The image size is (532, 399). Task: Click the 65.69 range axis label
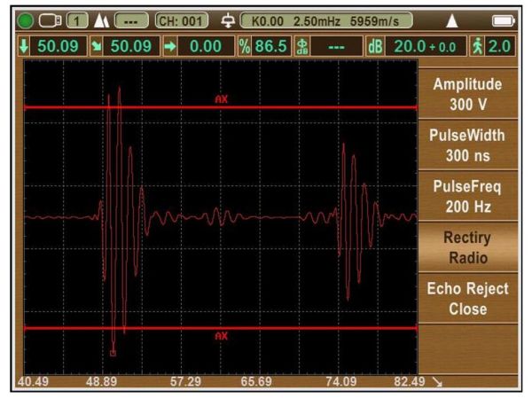tap(256, 381)
